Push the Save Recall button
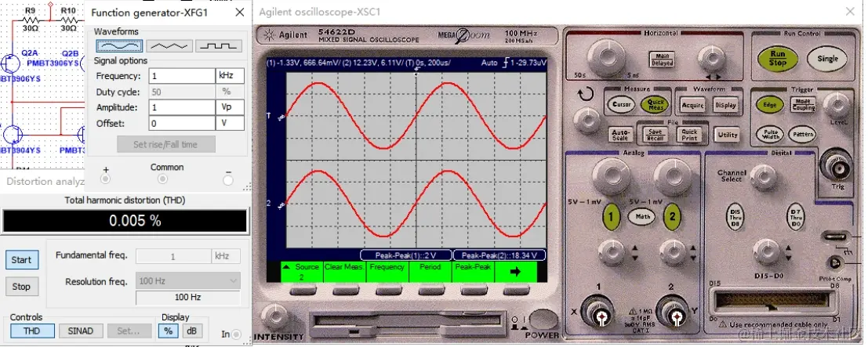 pyautogui.click(x=655, y=135)
